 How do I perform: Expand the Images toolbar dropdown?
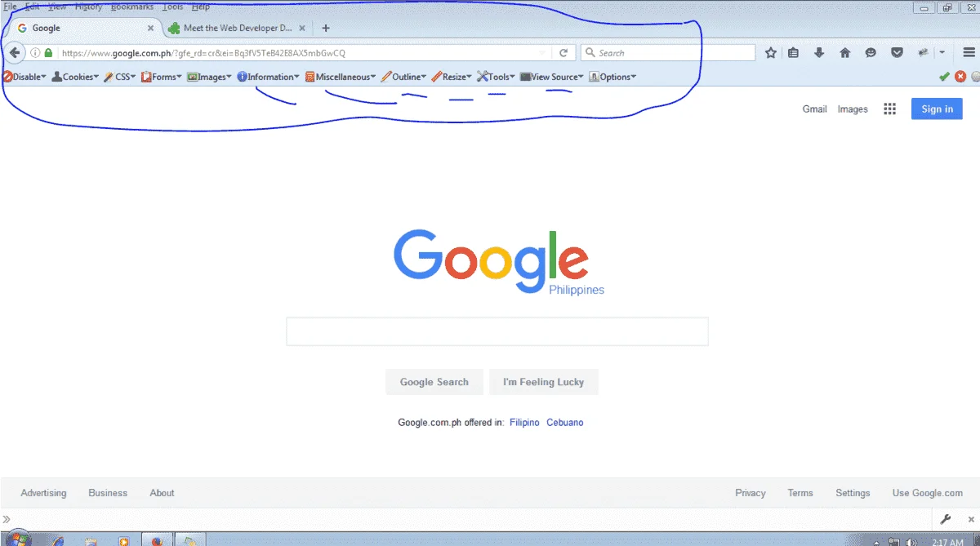(210, 77)
